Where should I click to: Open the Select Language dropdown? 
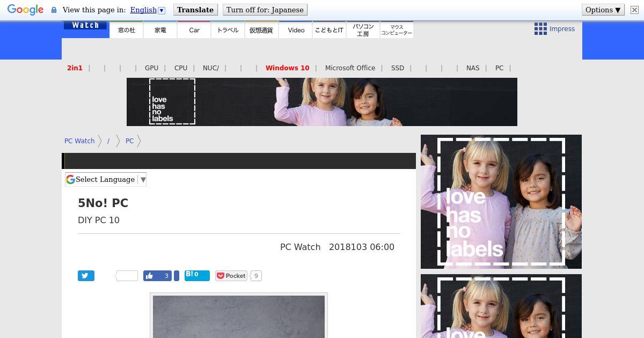click(106, 180)
